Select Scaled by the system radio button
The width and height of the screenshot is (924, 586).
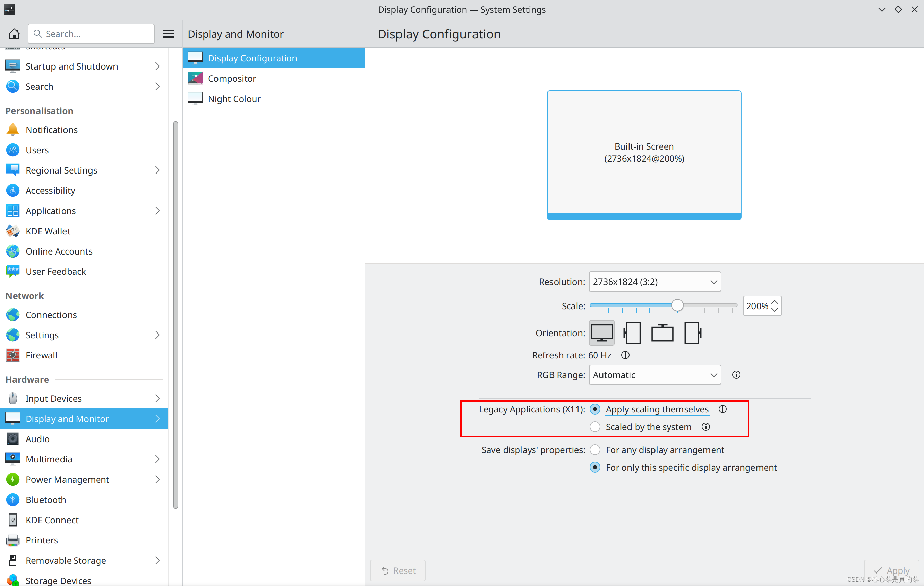tap(595, 427)
